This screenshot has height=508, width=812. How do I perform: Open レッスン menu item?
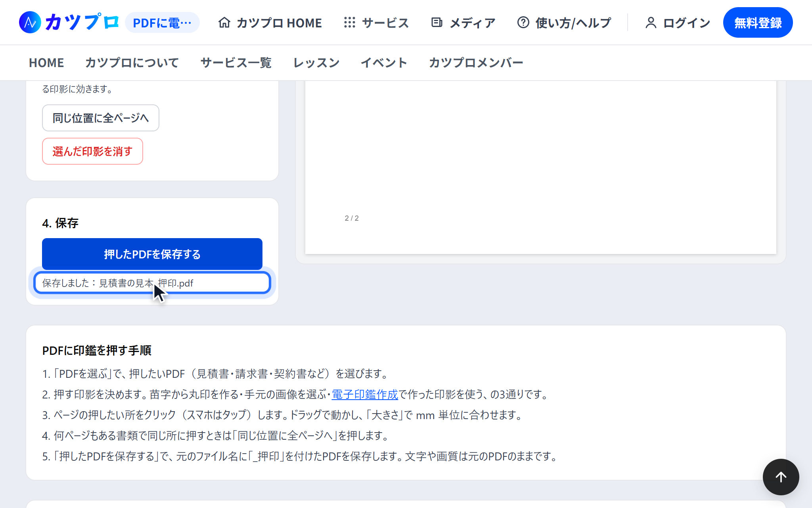click(316, 63)
